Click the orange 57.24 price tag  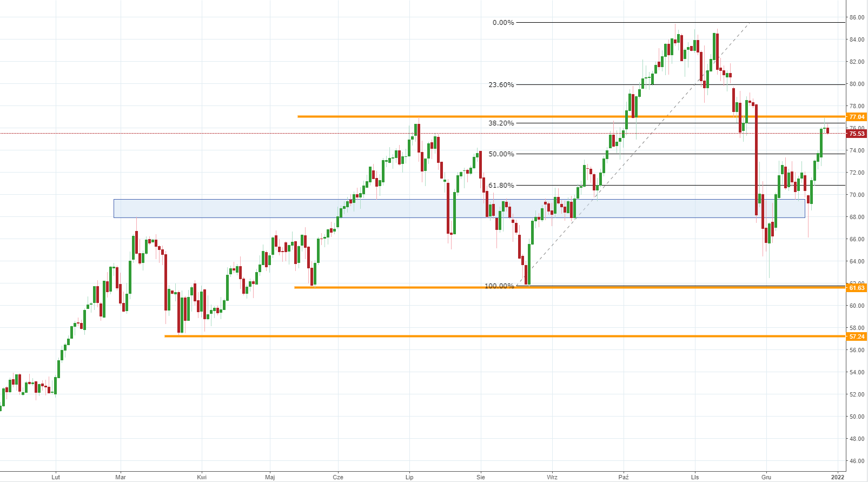(857, 336)
